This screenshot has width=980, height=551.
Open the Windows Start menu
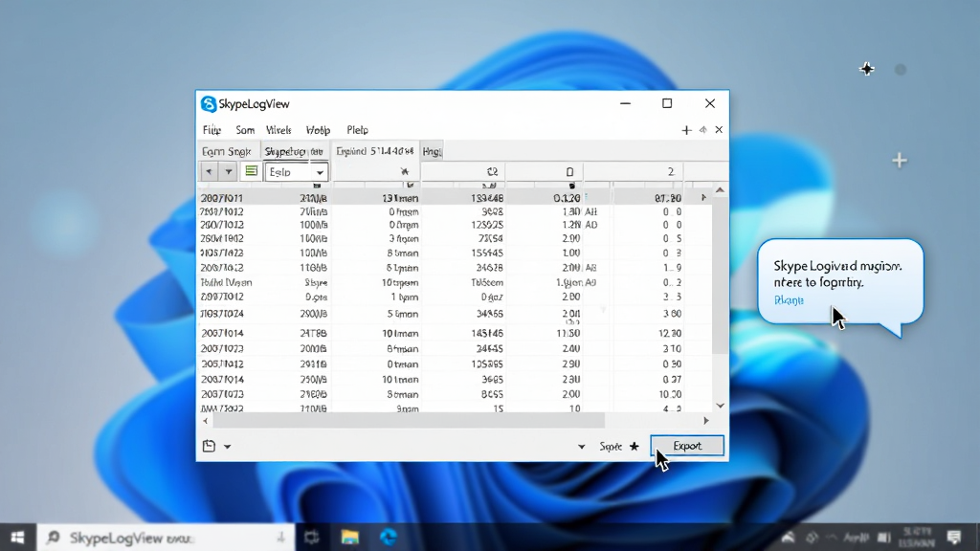[17, 538]
